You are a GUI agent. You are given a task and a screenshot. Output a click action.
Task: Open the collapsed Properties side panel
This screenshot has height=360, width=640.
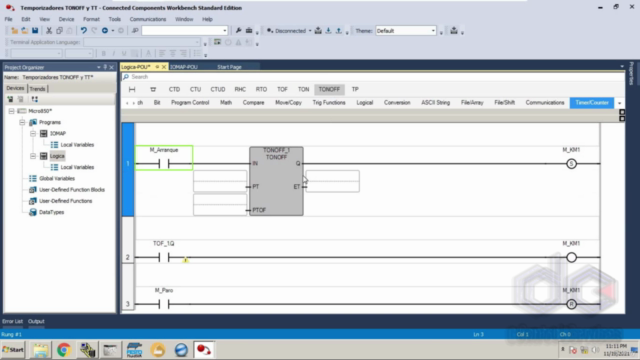click(631, 73)
